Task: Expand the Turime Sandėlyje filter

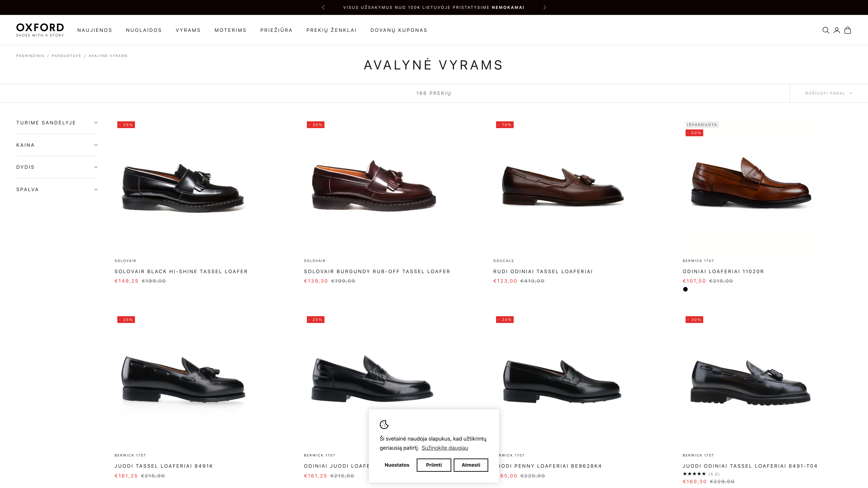Action: coord(57,123)
